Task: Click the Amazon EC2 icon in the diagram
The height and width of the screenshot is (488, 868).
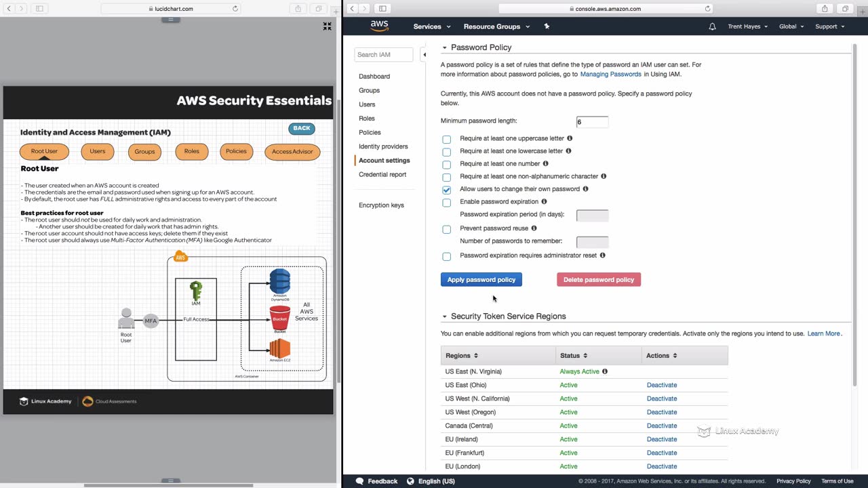Action: (280, 348)
